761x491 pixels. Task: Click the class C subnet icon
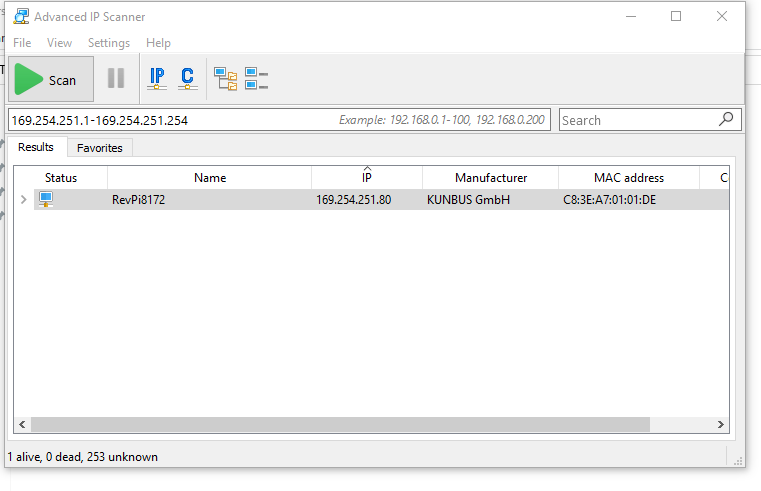point(187,79)
